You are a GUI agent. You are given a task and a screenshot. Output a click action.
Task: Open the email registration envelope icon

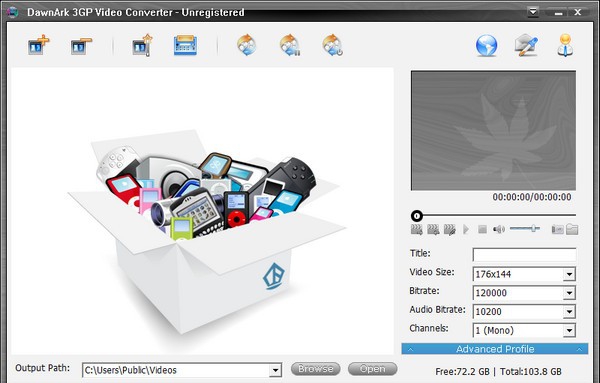(x=526, y=45)
